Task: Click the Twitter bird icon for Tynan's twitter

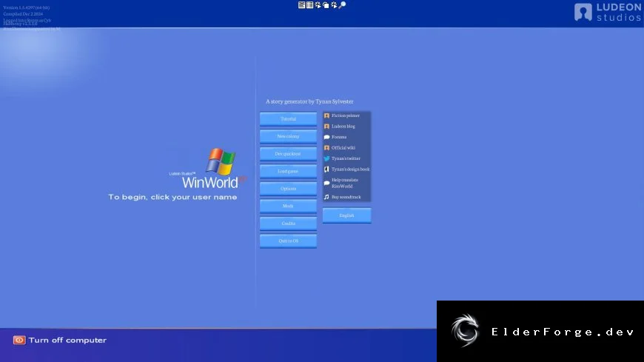Action: tap(326, 158)
